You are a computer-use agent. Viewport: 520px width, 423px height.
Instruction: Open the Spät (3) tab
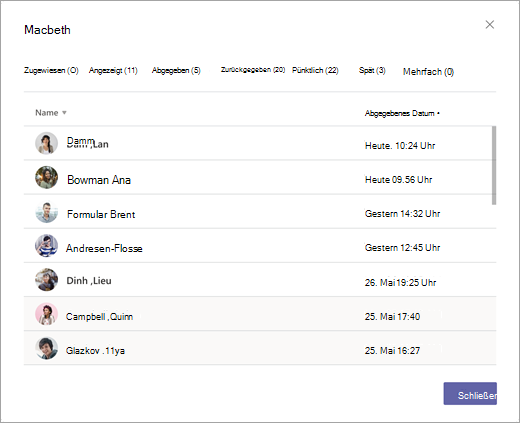click(372, 70)
